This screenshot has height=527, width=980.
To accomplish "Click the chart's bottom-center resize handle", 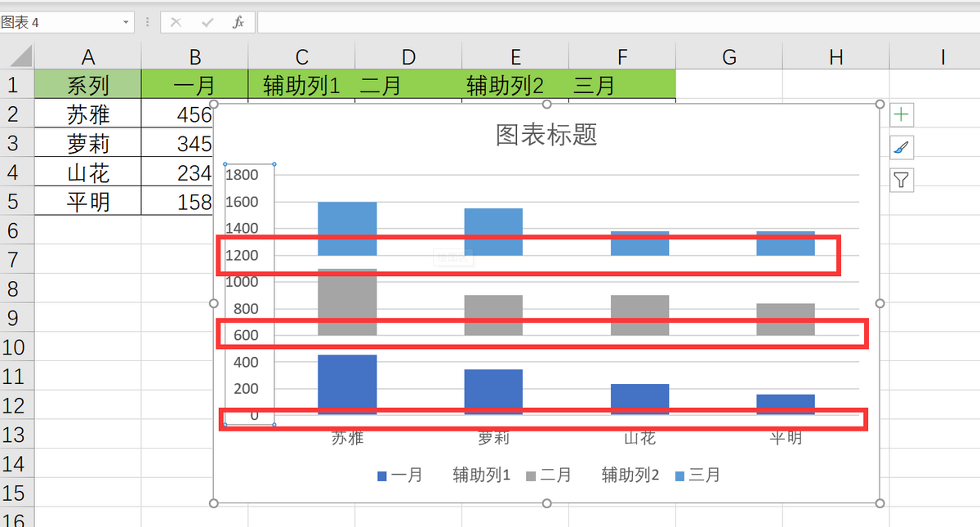I will pos(547,503).
